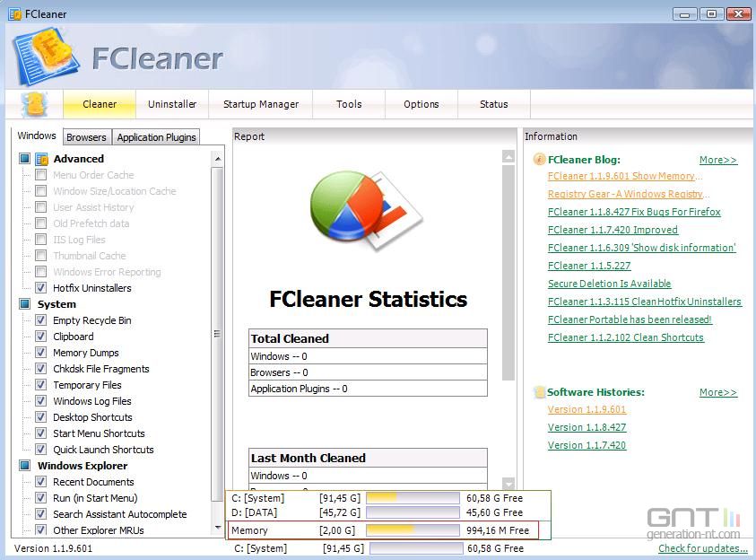Open the Startup Manager tab
The image size is (756, 560).
[261, 104]
